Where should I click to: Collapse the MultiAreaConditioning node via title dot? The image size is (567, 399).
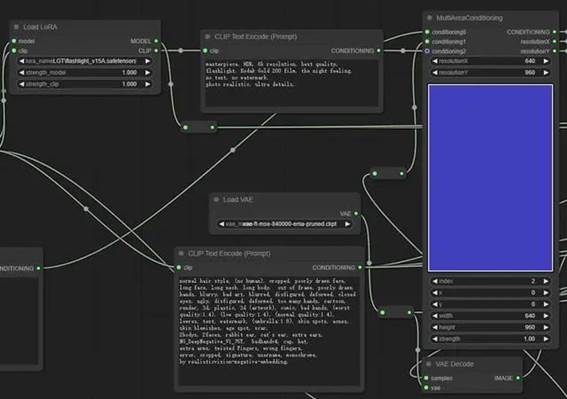(430, 18)
